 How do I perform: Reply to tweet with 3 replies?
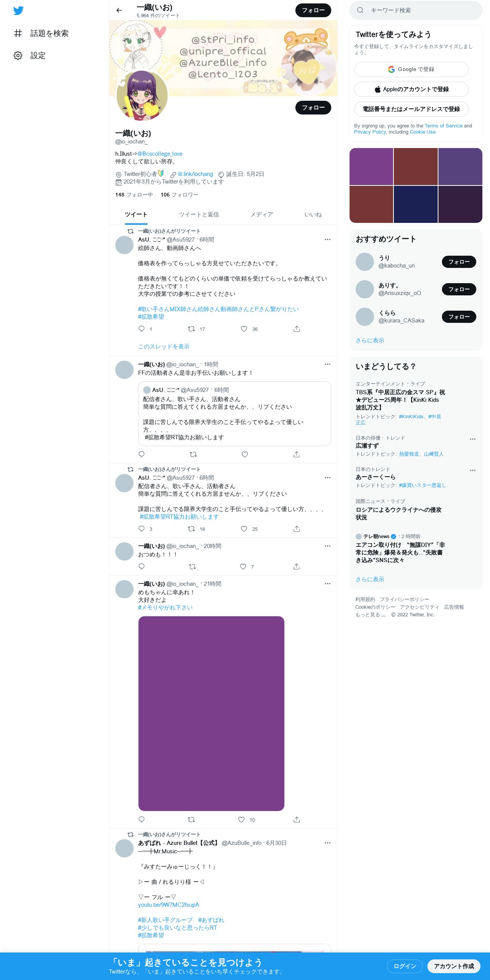tap(142, 529)
